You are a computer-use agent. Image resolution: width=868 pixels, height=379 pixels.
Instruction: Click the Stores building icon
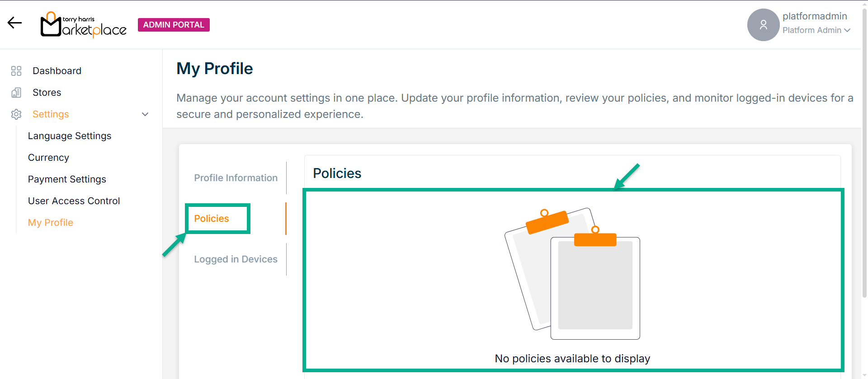(x=16, y=93)
